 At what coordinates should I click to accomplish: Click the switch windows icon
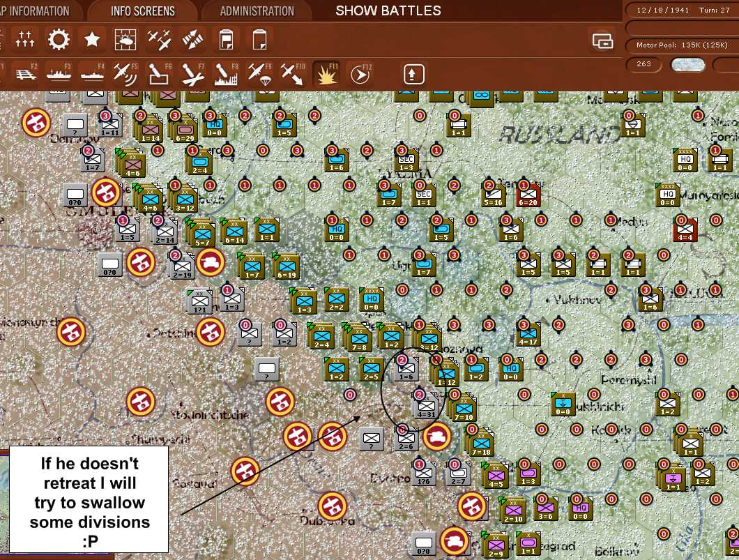(x=603, y=41)
